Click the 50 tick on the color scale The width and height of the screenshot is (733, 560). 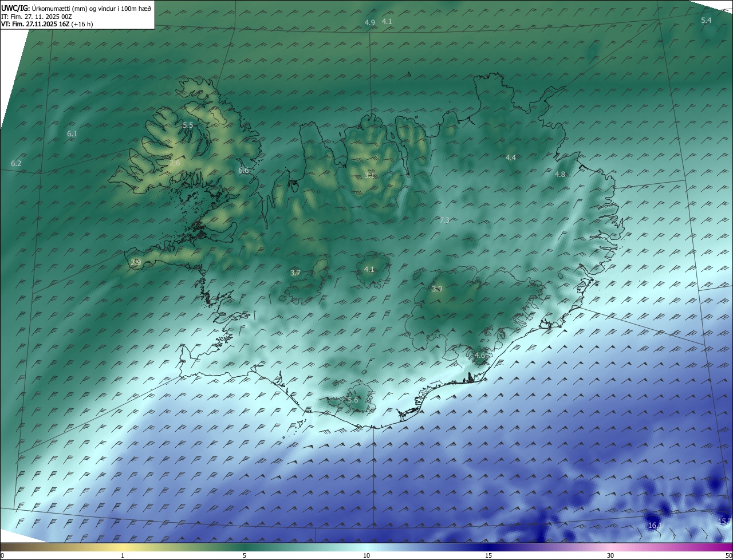[x=729, y=555]
